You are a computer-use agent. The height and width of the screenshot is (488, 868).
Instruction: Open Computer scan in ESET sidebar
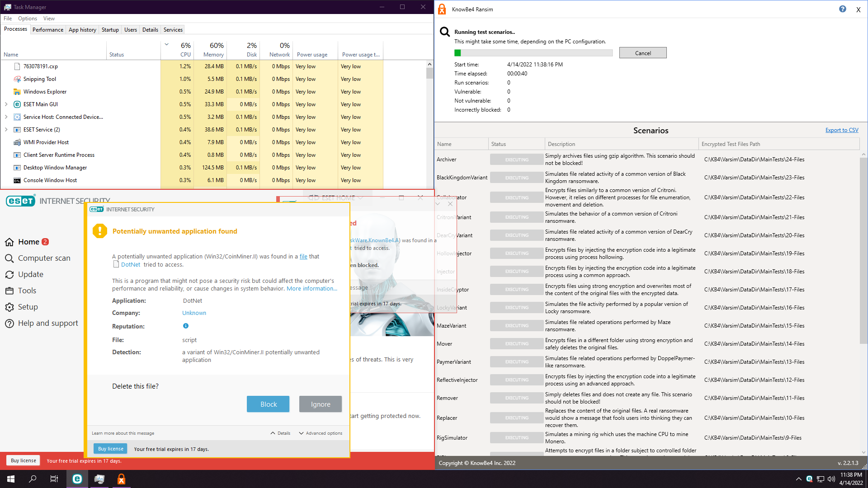(x=44, y=258)
